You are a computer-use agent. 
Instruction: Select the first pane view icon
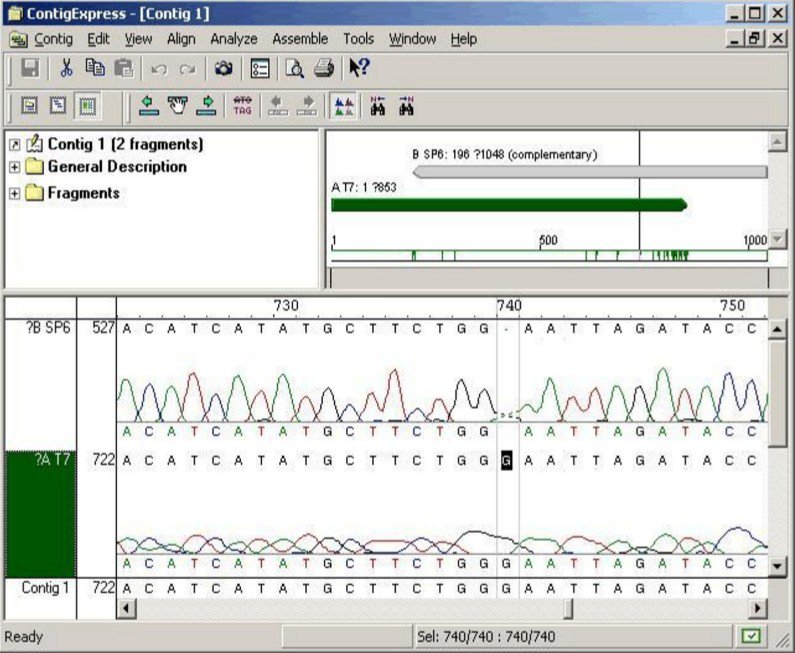point(29,106)
